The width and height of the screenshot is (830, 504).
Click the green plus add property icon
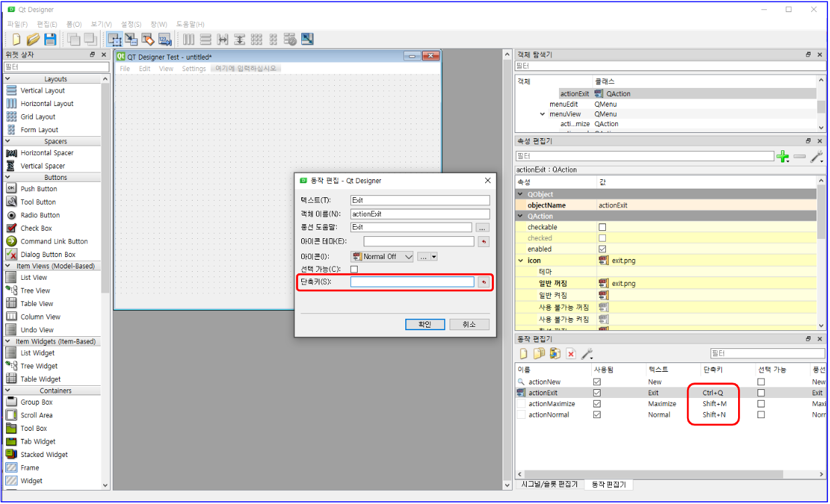click(782, 156)
